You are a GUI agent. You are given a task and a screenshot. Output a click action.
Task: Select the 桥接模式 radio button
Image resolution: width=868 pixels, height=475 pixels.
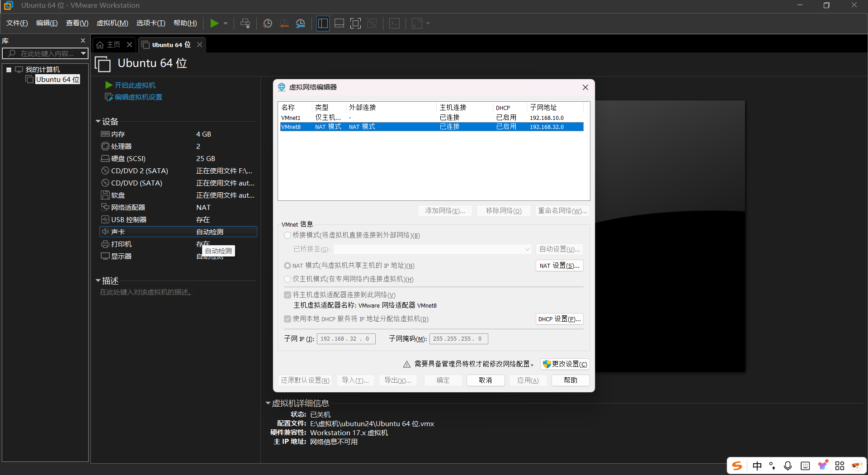click(287, 235)
